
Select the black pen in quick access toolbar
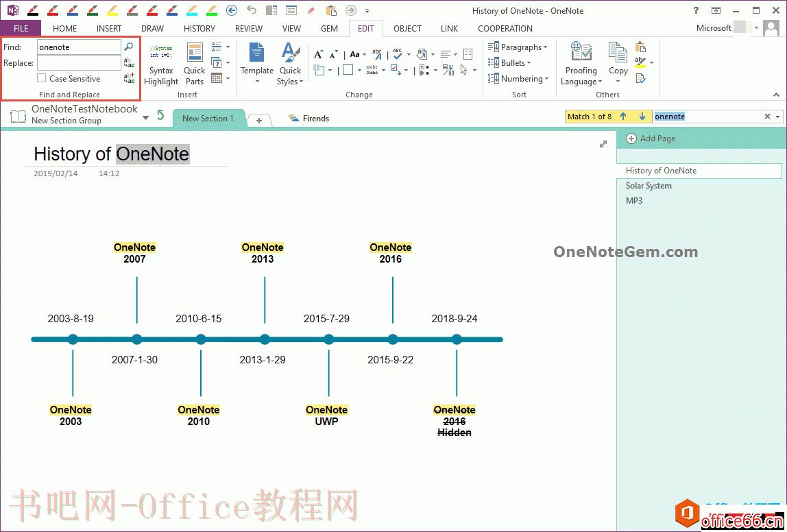coord(33,10)
